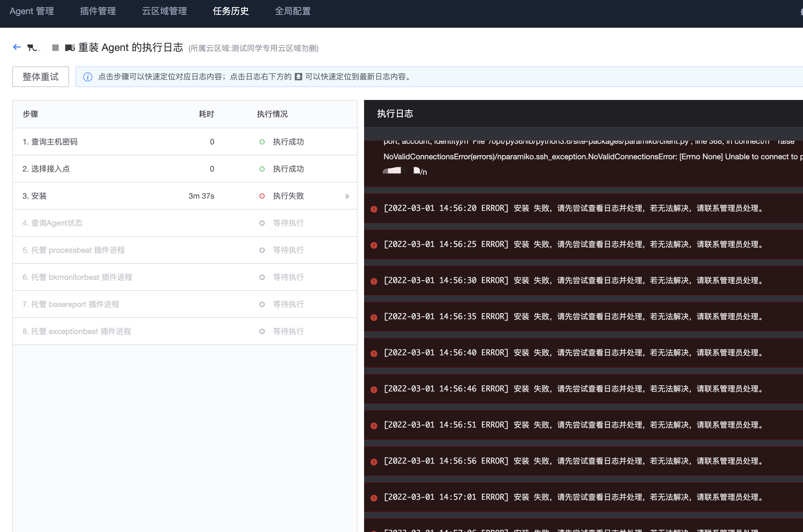
Task: Switch to the Agent 管理 tab
Action: point(31,11)
